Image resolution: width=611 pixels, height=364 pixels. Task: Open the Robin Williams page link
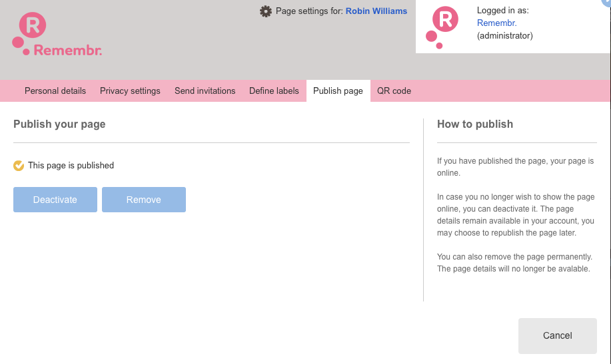click(376, 11)
